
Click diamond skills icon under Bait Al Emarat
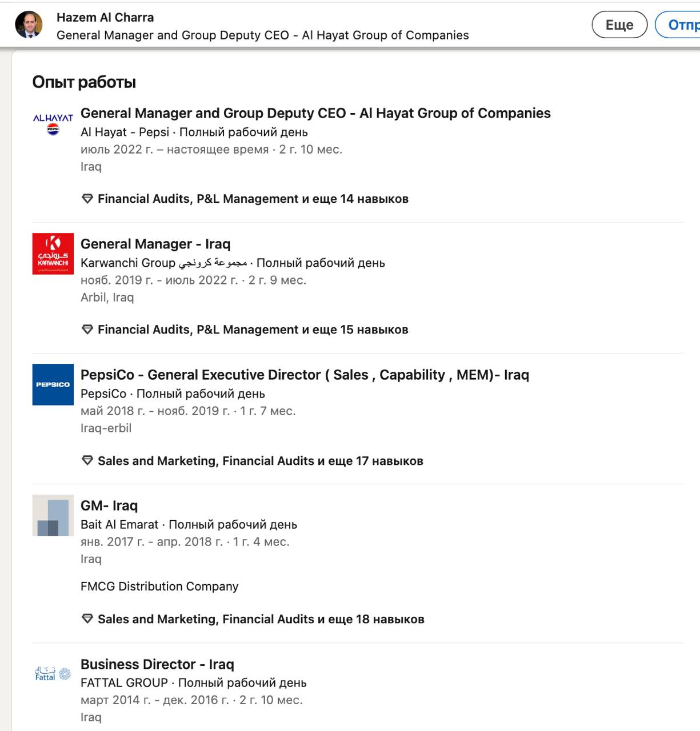pos(87,619)
